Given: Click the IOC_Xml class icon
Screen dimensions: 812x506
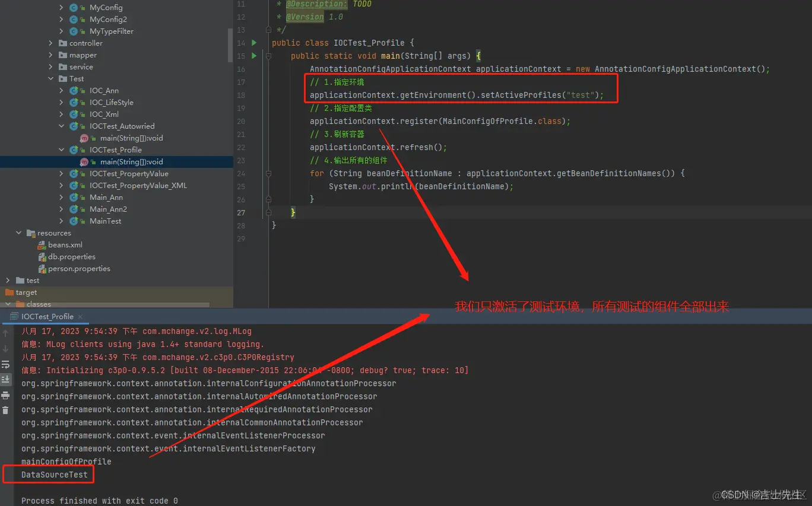Looking at the screenshot, I should click(74, 114).
